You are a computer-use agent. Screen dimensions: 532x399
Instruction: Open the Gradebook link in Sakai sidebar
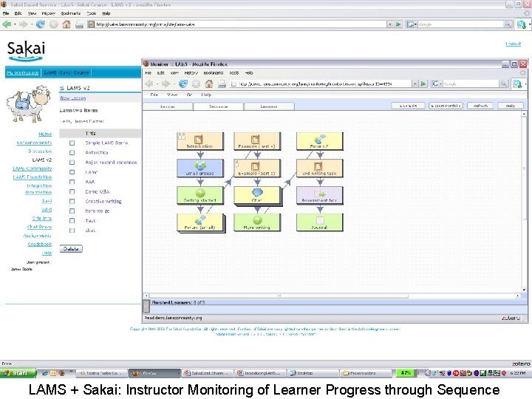pyautogui.click(x=40, y=245)
